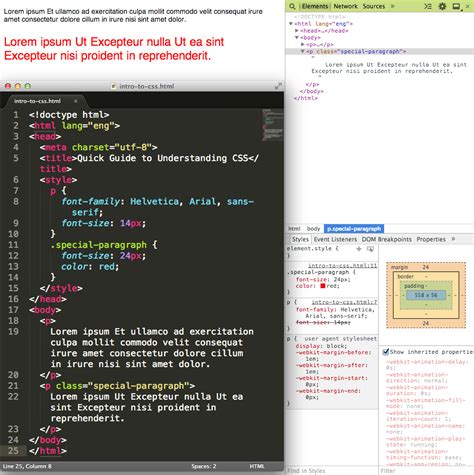Show more sidebar tabs via » after Properties
Screen dimensions: 474x475
[453, 239]
